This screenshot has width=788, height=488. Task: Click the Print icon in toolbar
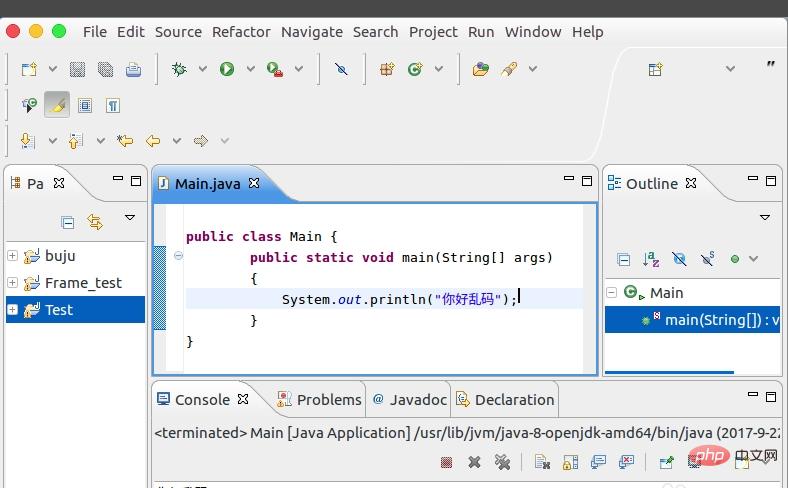tap(133, 69)
